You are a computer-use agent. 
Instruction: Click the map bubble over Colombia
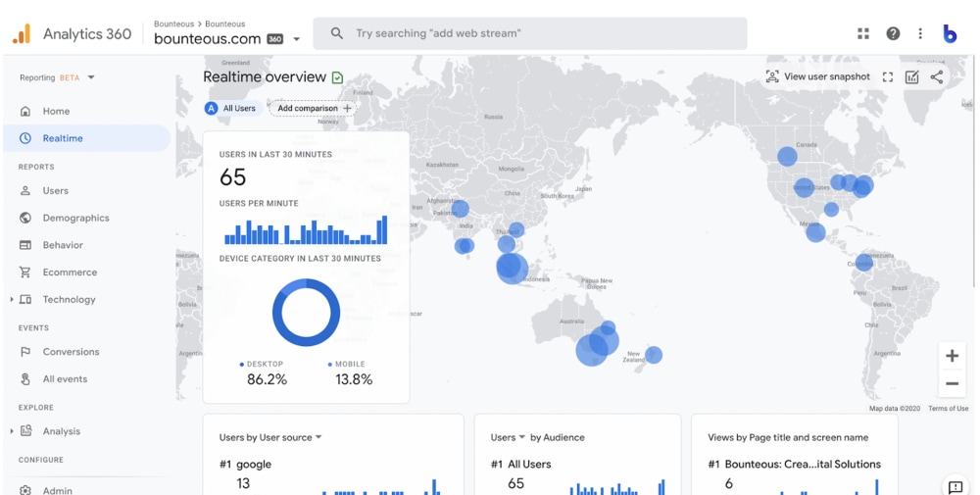click(863, 262)
